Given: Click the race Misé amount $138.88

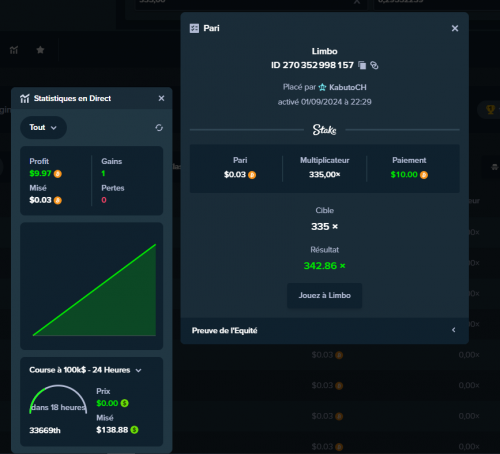Looking at the screenshot, I should point(112,430).
